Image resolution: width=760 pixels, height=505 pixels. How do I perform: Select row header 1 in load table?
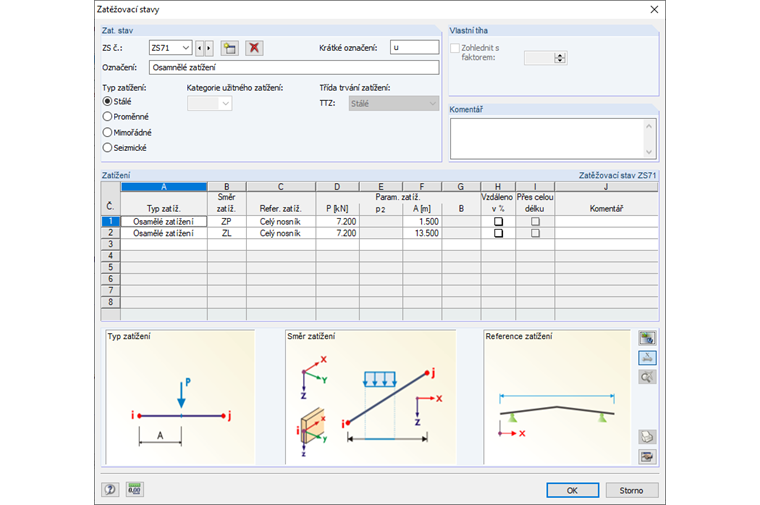pyautogui.click(x=111, y=221)
